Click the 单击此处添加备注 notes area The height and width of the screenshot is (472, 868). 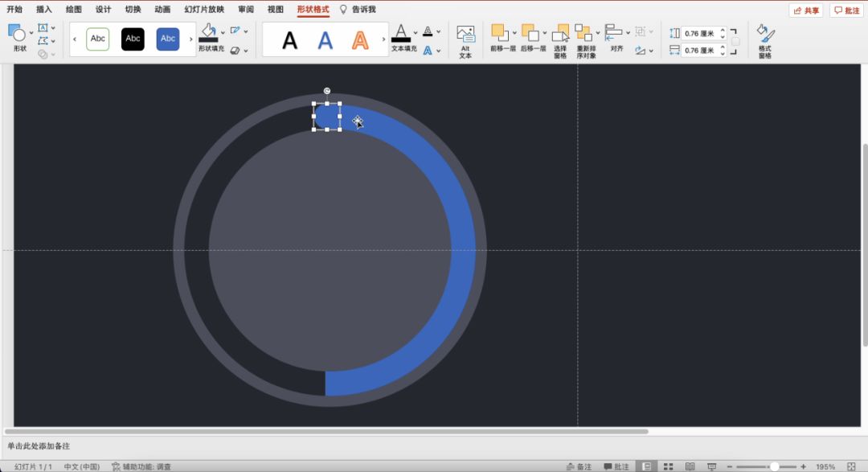tap(39, 446)
